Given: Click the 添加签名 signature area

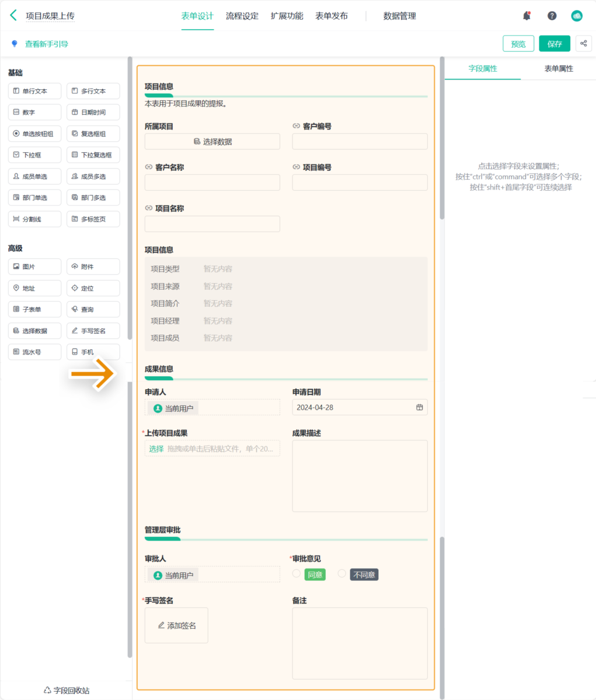Looking at the screenshot, I should pos(176,625).
